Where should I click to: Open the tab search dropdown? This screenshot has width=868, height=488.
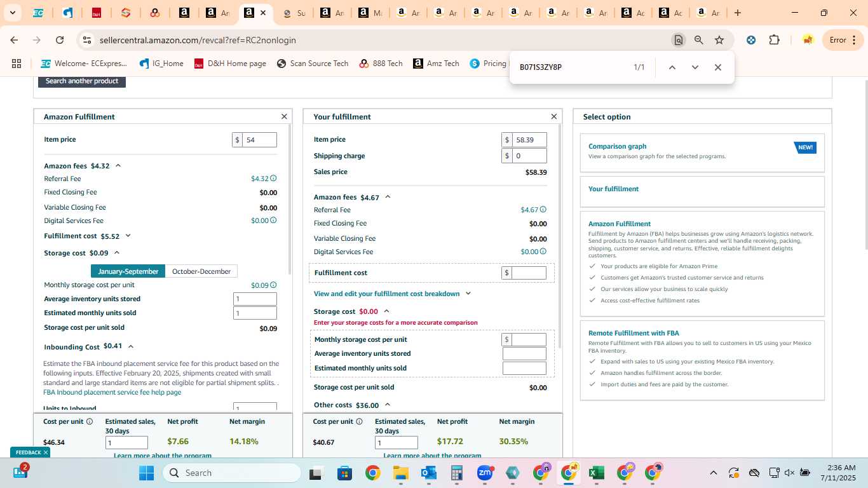click(12, 13)
